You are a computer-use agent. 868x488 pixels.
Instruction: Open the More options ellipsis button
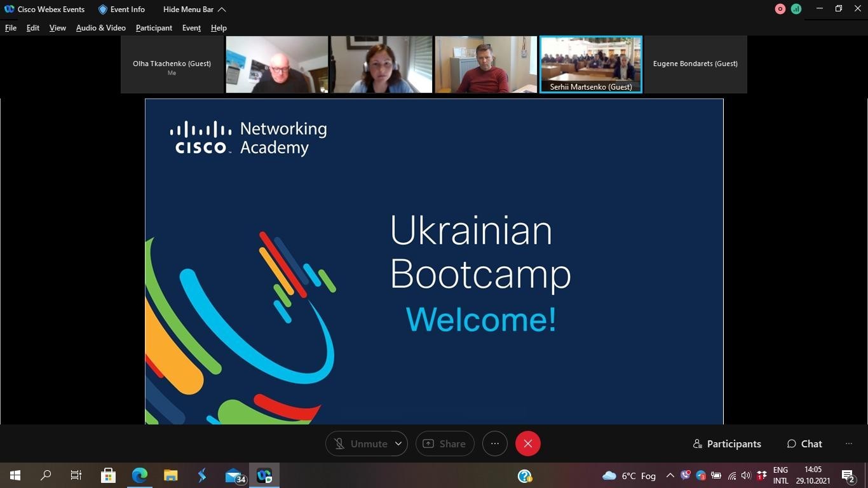coord(495,444)
